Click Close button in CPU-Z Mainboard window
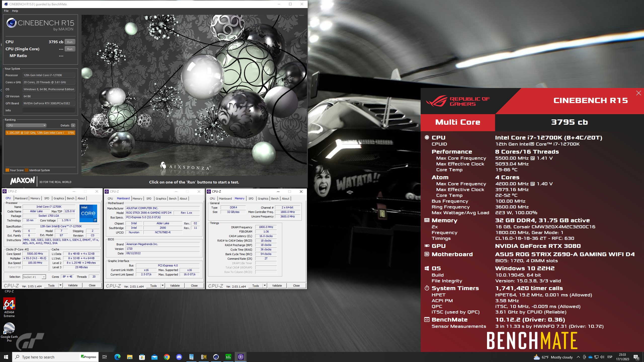 (x=194, y=286)
